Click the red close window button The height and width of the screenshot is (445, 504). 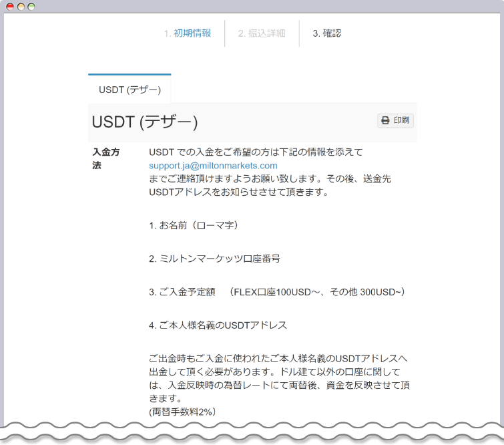pyautogui.click(x=10, y=7)
